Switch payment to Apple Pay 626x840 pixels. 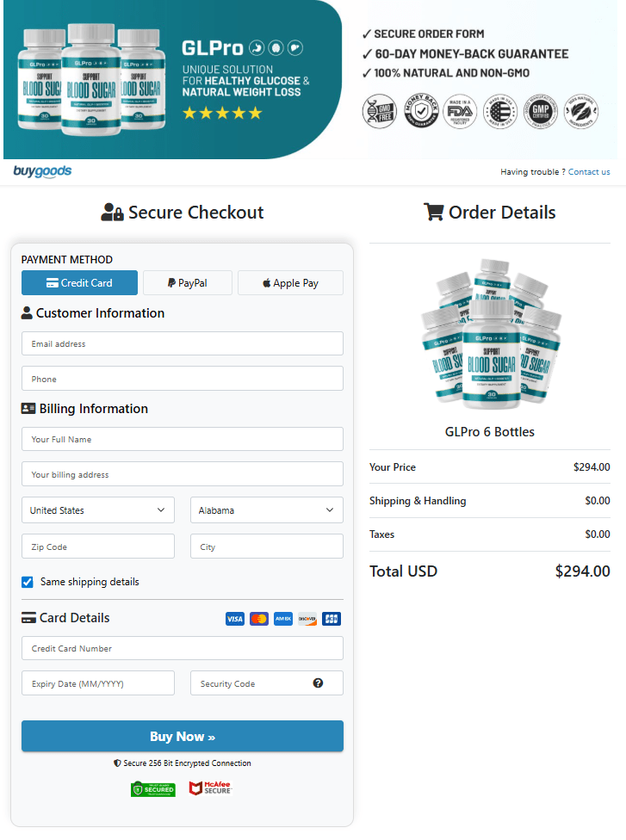coord(290,282)
